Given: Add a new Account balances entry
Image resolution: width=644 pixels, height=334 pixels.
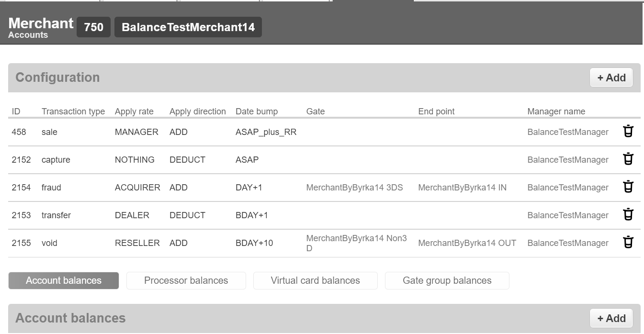Looking at the screenshot, I should (x=611, y=318).
